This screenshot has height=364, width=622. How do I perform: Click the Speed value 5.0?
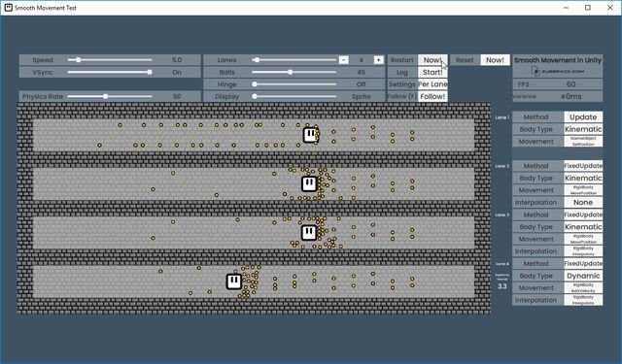click(x=177, y=60)
